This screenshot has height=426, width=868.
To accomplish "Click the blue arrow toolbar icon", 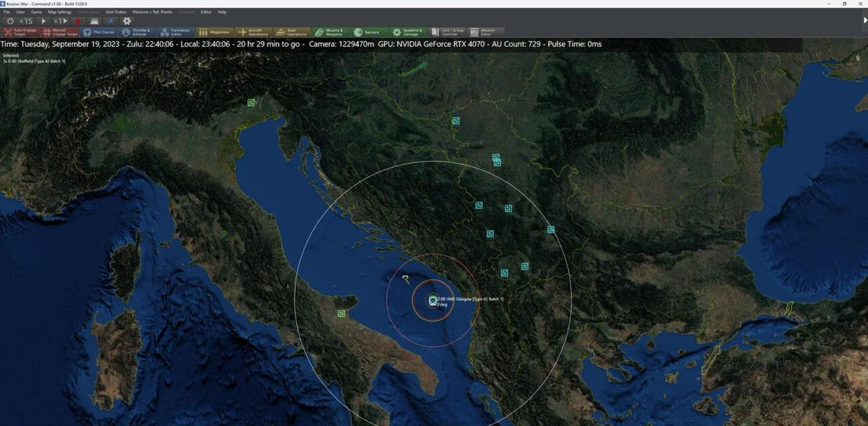I will (x=110, y=21).
